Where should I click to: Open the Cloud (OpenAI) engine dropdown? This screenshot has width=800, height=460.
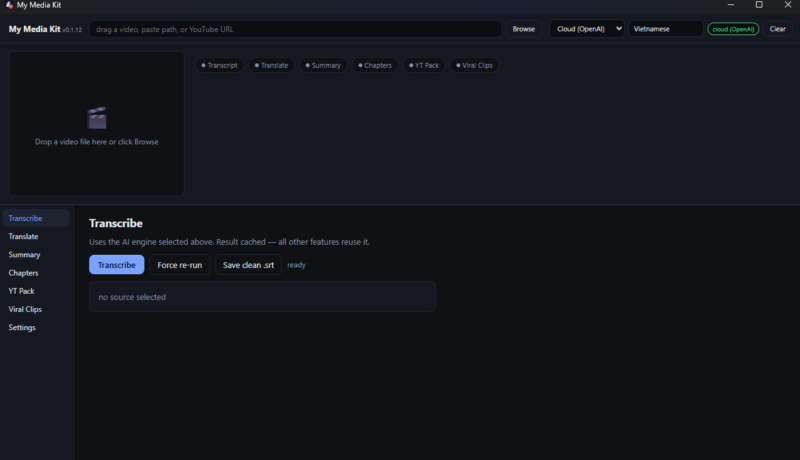click(x=587, y=29)
